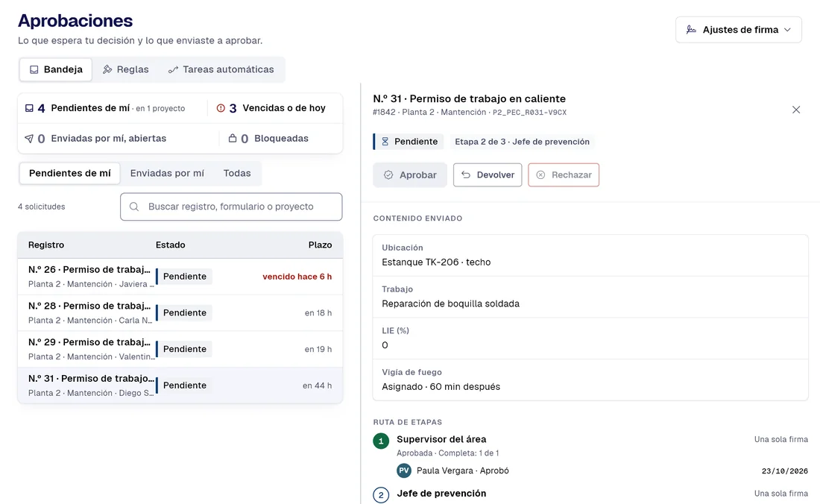Image resolution: width=820 pixels, height=504 pixels.
Task: Click the Pendiente badge of N.º 26
Action: (x=184, y=277)
